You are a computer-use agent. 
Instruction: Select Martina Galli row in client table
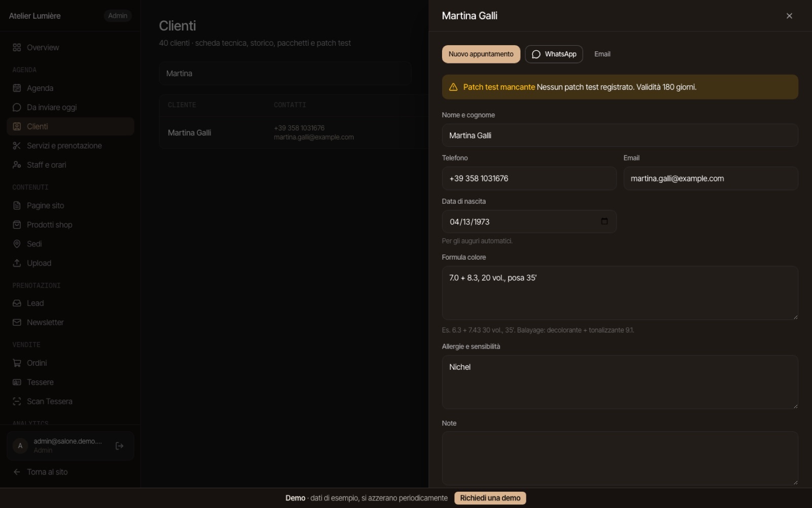[294, 133]
